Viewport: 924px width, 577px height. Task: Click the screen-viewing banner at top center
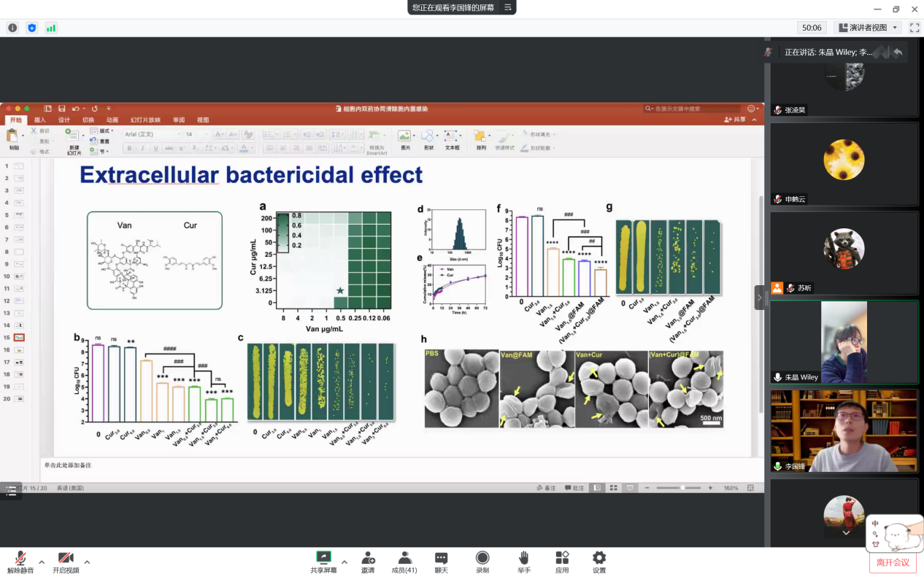pyautogui.click(x=462, y=7)
